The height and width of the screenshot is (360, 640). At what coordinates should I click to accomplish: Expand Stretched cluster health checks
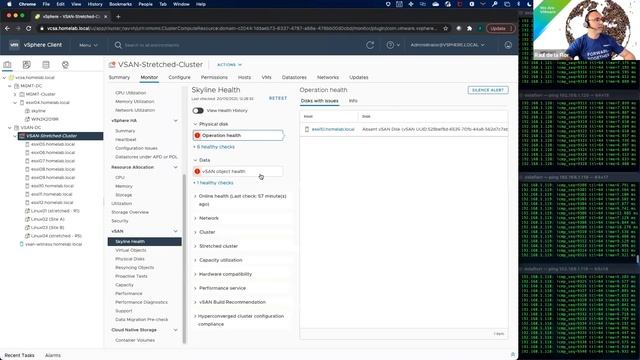tap(195, 246)
